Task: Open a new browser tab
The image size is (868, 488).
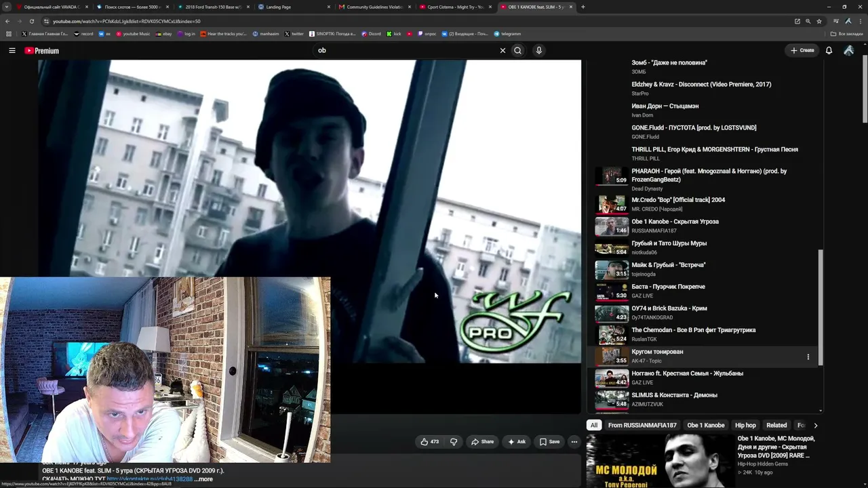Action: (x=583, y=7)
